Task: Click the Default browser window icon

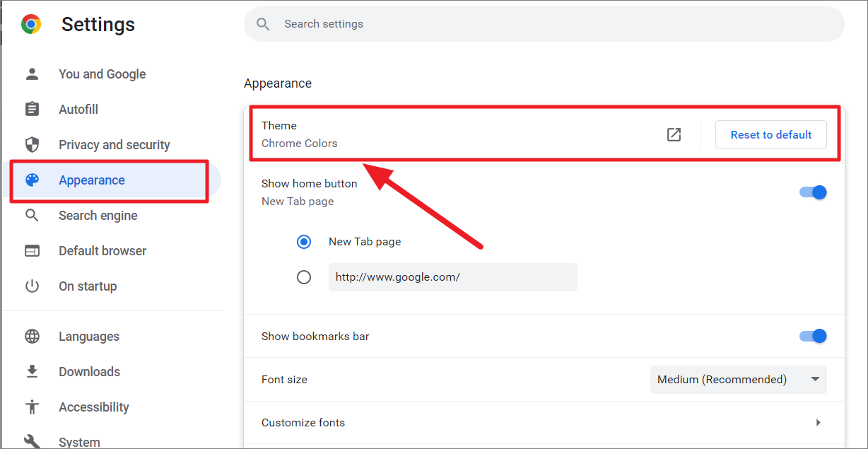Action: (x=32, y=251)
